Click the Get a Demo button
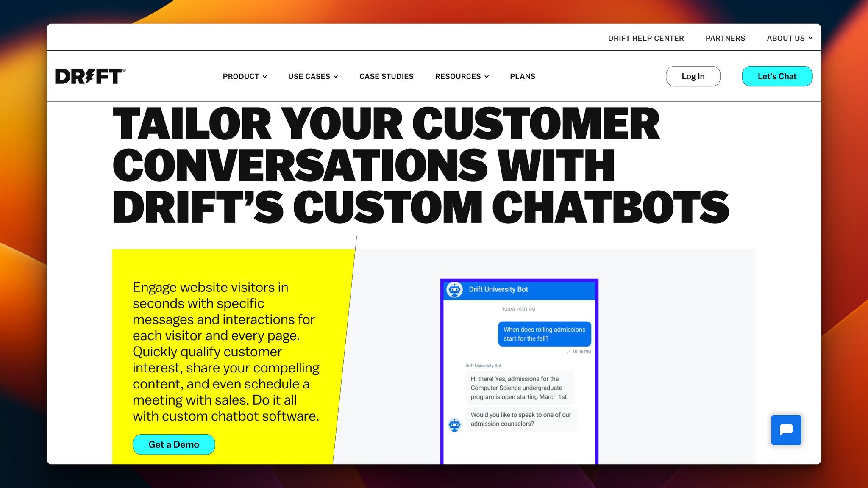868x488 pixels. [x=173, y=444]
